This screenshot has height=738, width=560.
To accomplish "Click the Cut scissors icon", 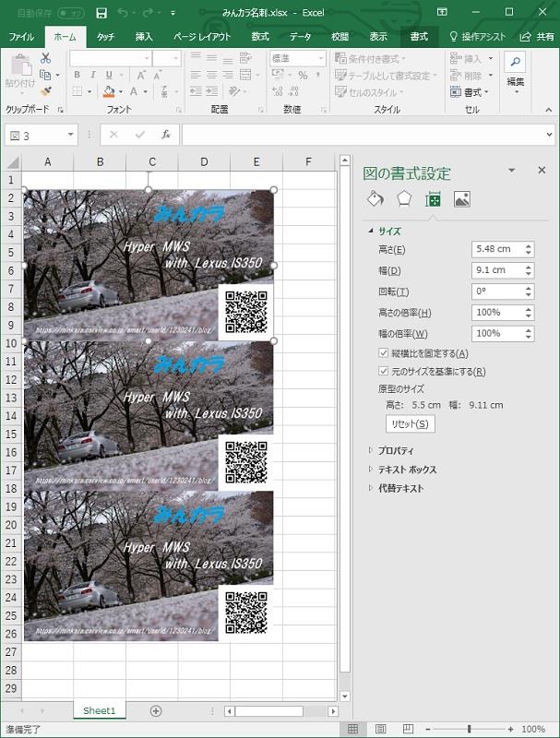I will pyautogui.click(x=45, y=58).
